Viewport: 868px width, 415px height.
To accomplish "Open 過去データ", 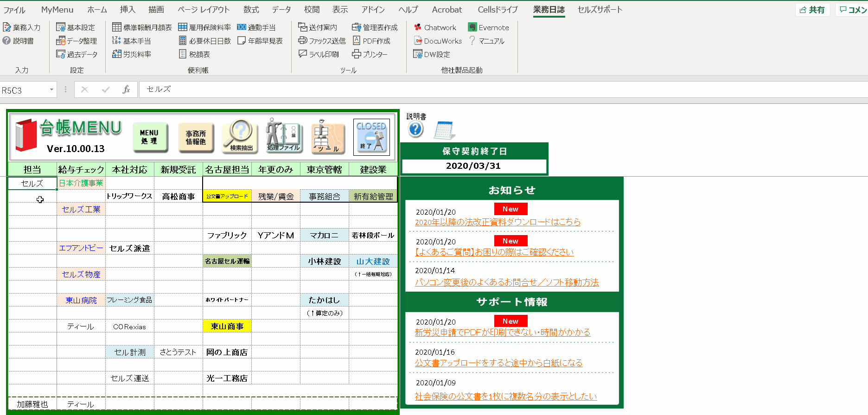I will [x=77, y=54].
